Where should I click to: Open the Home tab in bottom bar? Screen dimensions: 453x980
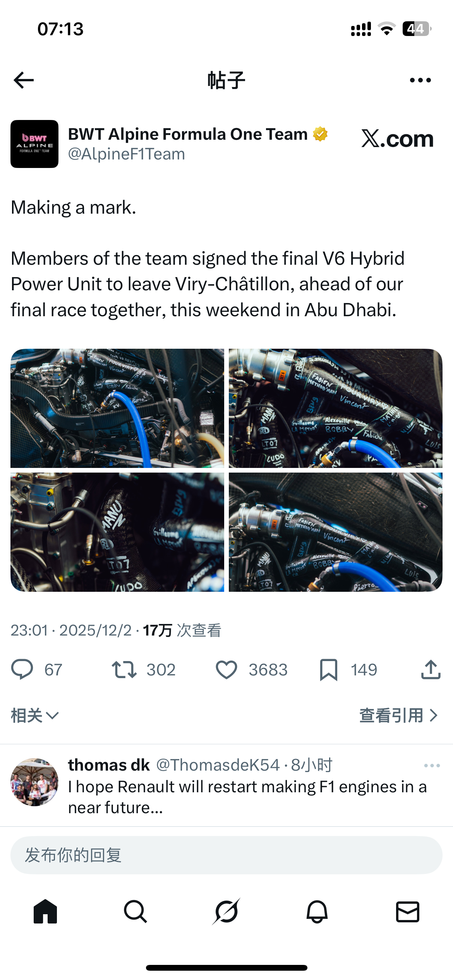pos(45,912)
